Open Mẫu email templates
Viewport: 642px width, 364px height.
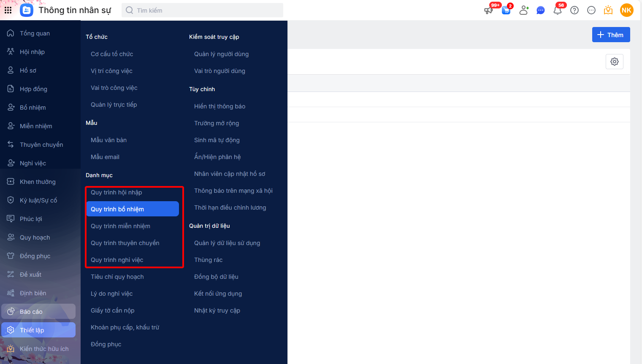[x=105, y=157]
